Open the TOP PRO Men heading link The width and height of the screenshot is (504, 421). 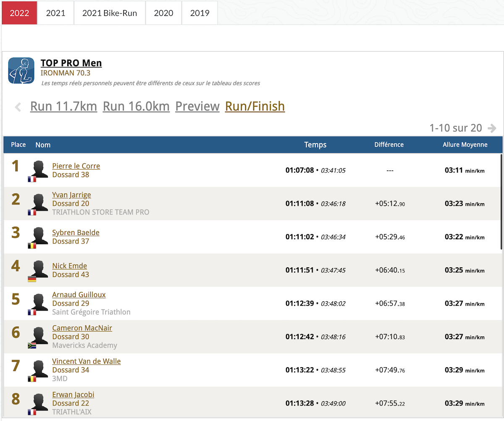click(71, 63)
